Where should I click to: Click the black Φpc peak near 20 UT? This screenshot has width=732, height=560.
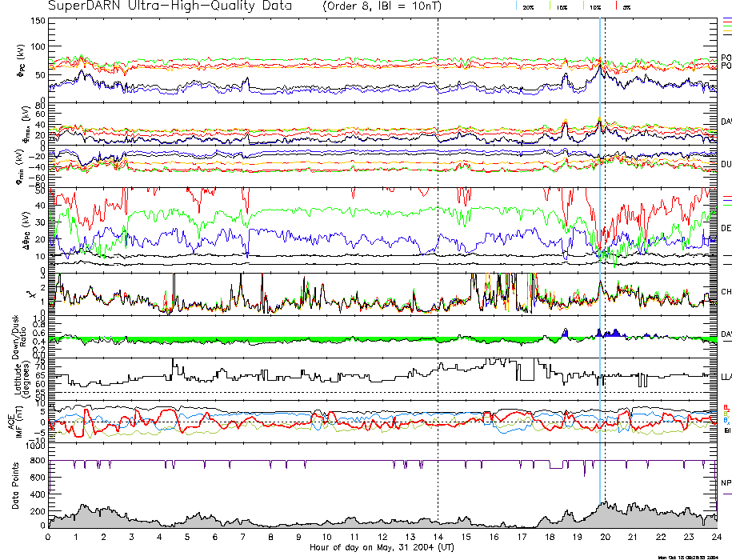(600, 68)
